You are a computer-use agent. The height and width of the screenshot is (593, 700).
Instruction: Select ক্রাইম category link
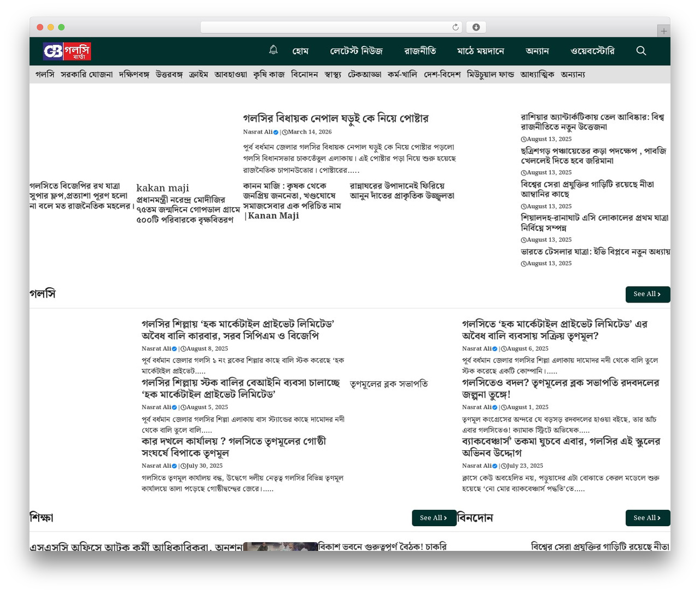[199, 74]
